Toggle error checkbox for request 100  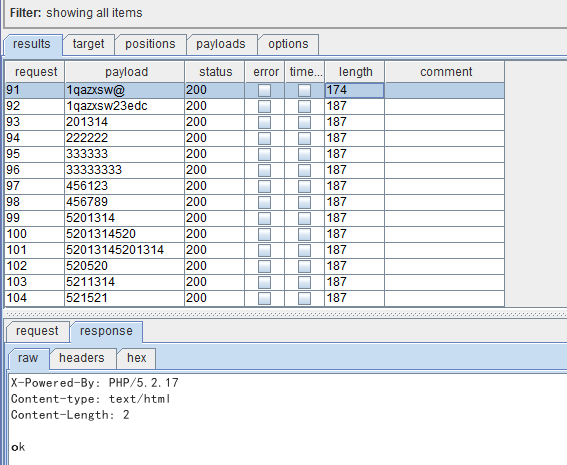coord(265,234)
